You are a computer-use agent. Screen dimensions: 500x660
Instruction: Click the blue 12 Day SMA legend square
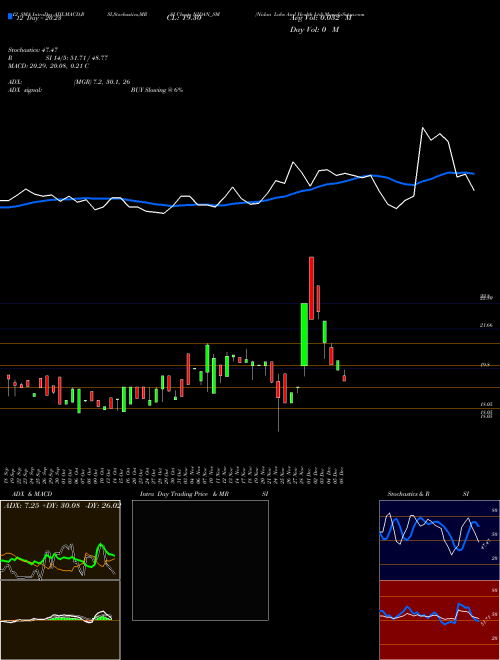point(10,17)
